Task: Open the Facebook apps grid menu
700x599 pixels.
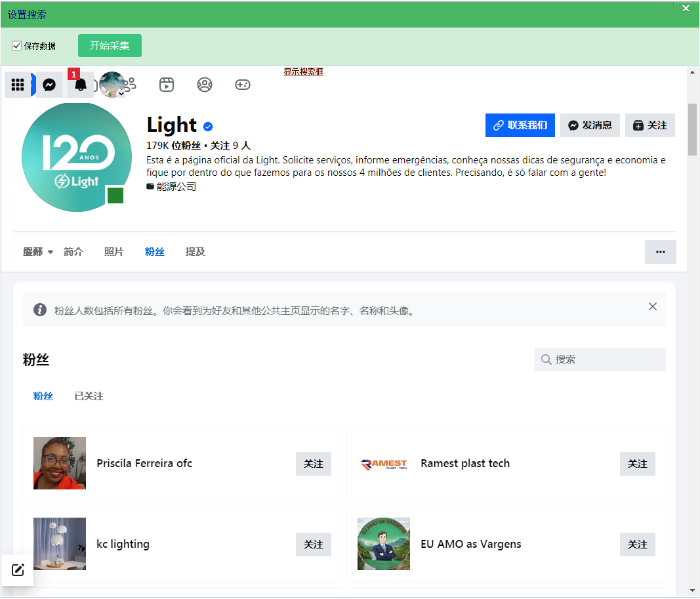Action: tap(18, 85)
